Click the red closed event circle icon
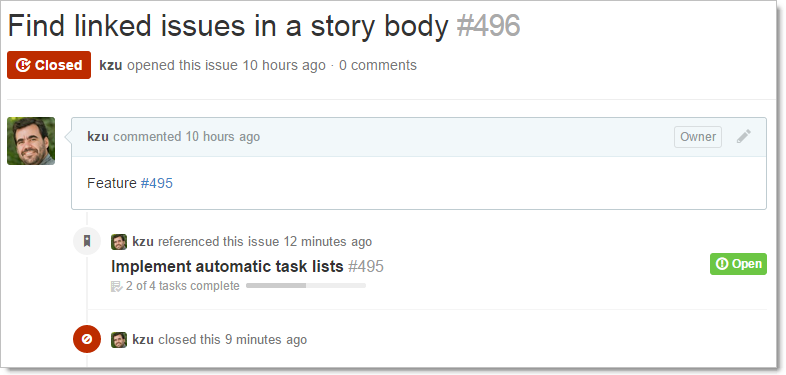 (x=87, y=339)
